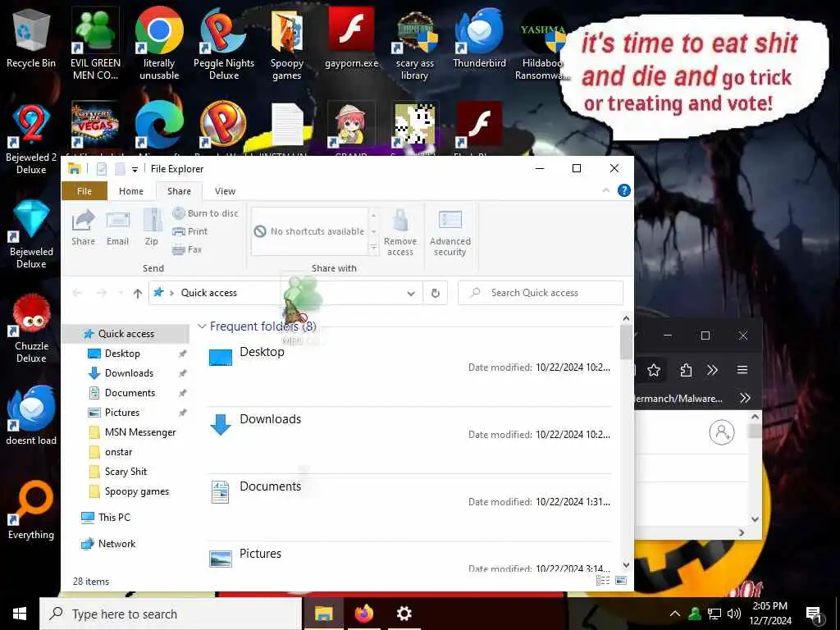The image size is (840, 630).
Task: Open Firefox from the taskbar
Action: click(363, 614)
